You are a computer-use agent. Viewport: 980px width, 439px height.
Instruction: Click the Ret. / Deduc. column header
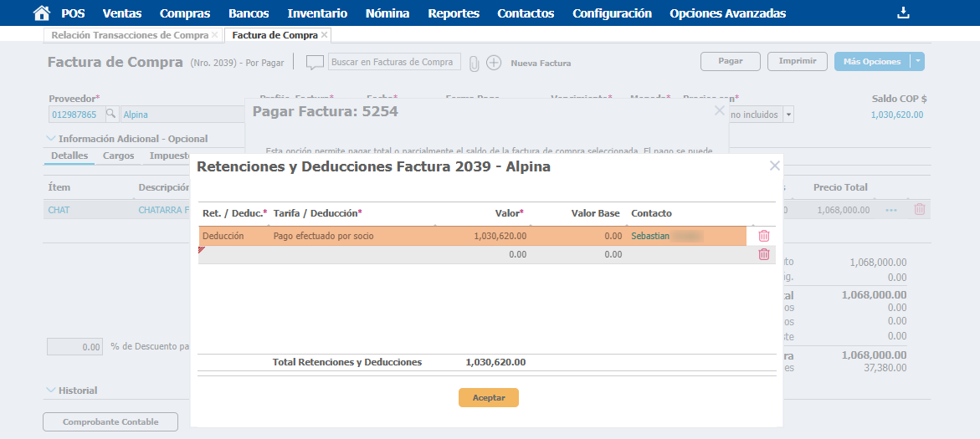[235, 213]
